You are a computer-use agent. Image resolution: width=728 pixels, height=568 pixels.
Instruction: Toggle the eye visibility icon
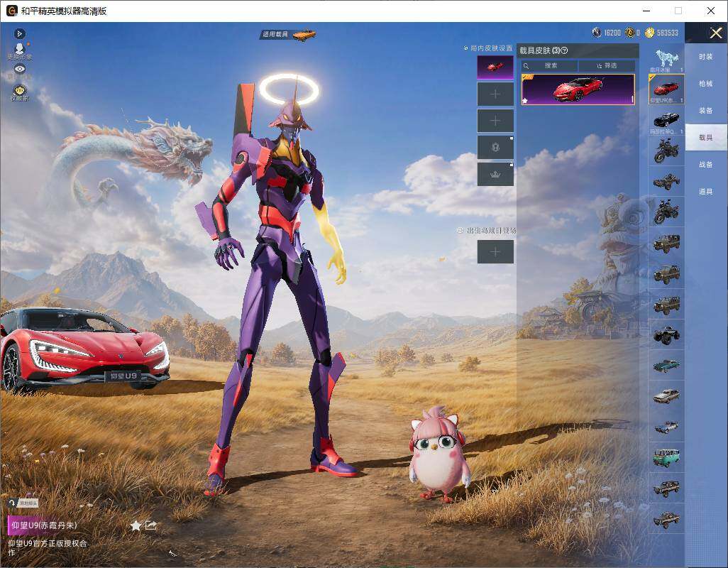tap(19, 70)
